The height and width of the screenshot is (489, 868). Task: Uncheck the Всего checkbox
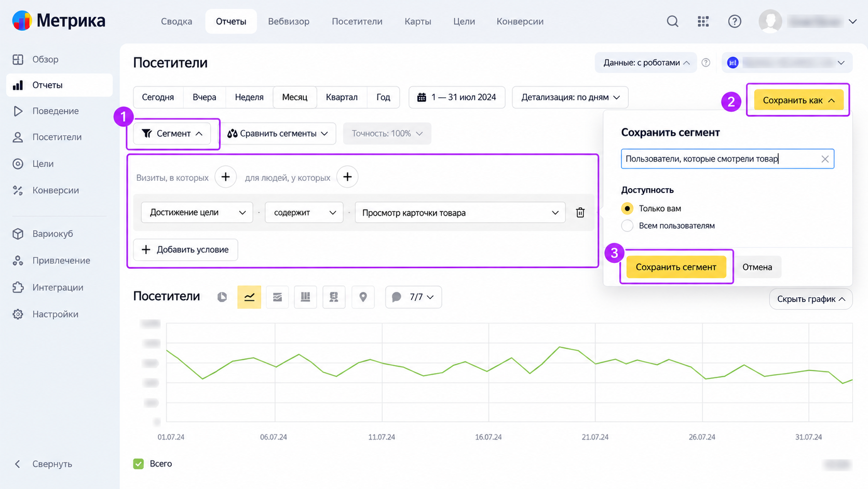pos(139,464)
